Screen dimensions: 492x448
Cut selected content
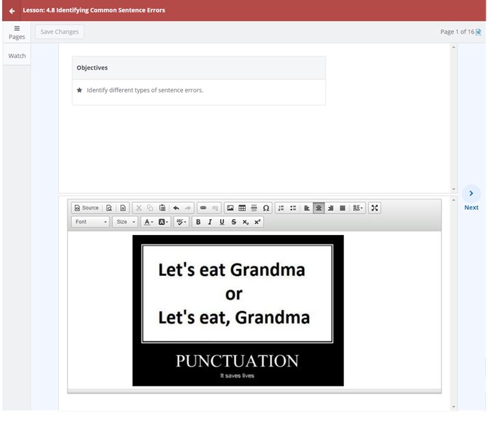pyautogui.click(x=139, y=208)
